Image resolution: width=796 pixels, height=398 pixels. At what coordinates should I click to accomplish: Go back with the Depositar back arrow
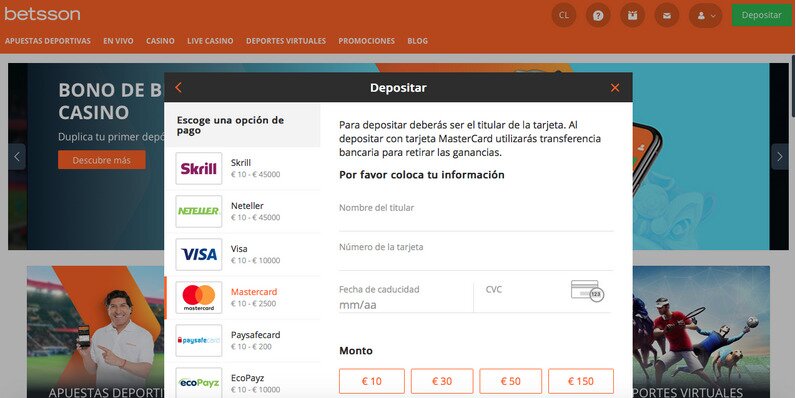pos(178,88)
